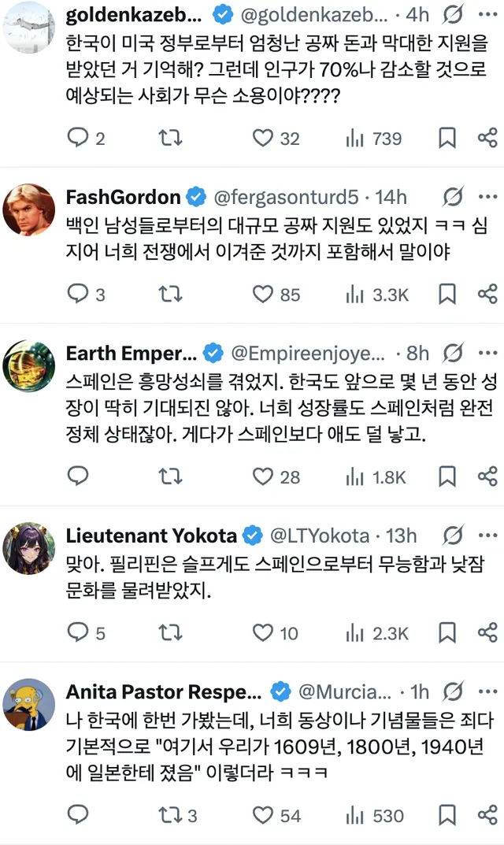Viewport: 504px width, 845px height.
Task: Open more options on Lieutenant Yokota tweet
Action: [x=488, y=536]
